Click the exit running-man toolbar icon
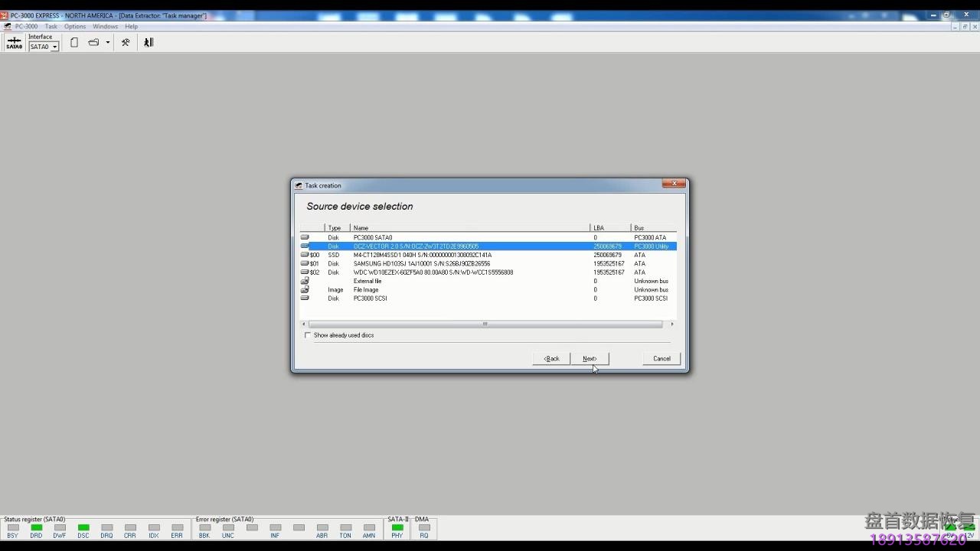This screenshot has width=980, height=551. pyautogui.click(x=149, y=43)
